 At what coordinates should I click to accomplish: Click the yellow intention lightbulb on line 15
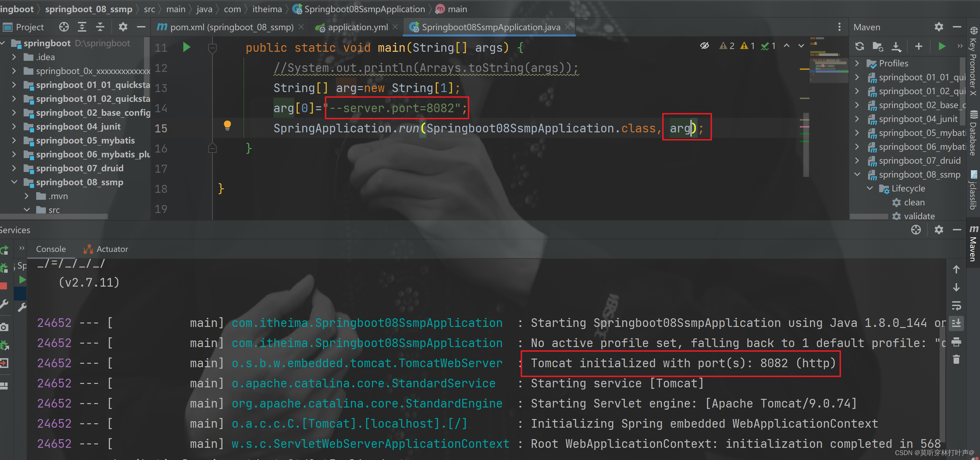pos(227,125)
